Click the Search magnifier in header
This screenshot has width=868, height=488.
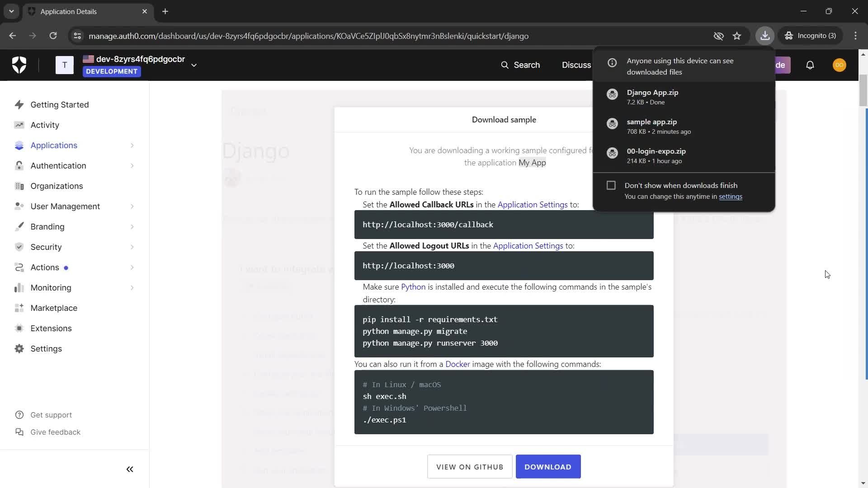(x=505, y=65)
